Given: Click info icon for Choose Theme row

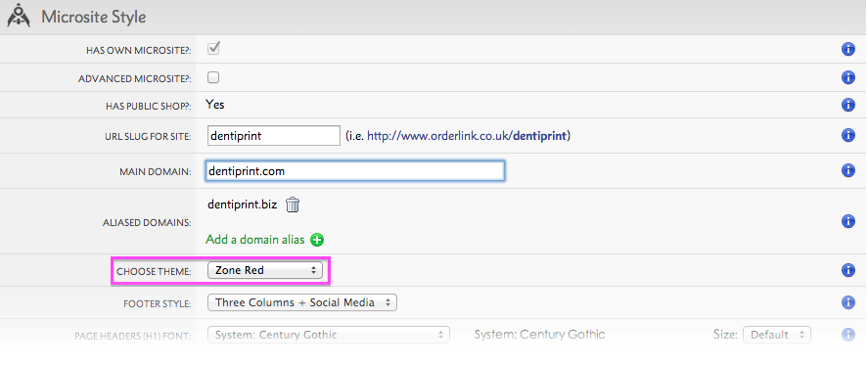Looking at the screenshot, I should (847, 270).
